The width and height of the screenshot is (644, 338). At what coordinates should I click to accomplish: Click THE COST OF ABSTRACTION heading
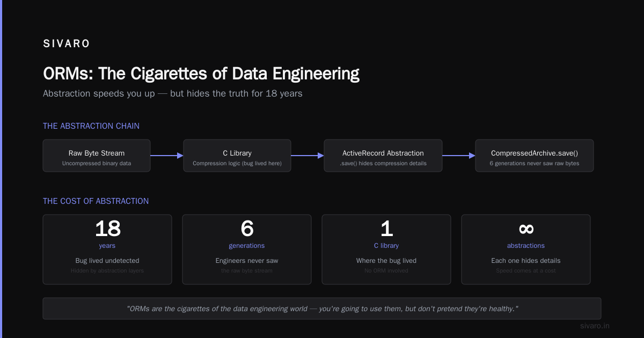point(96,201)
